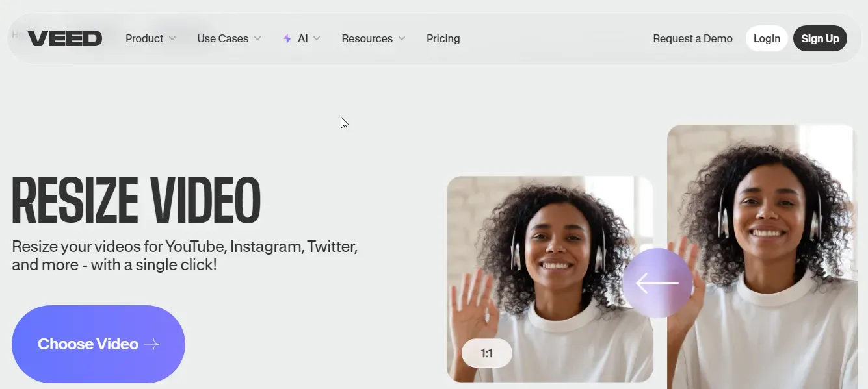Select the 1:1 aspect ratio badge

pos(487,354)
